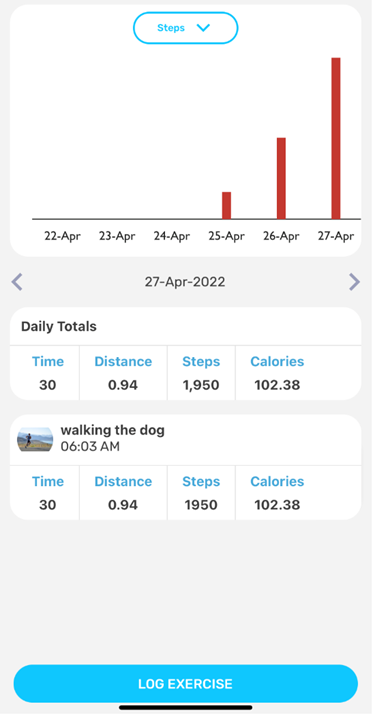Tap Calories value in walking the dog card
375x717 pixels.
tap(277, 505)
